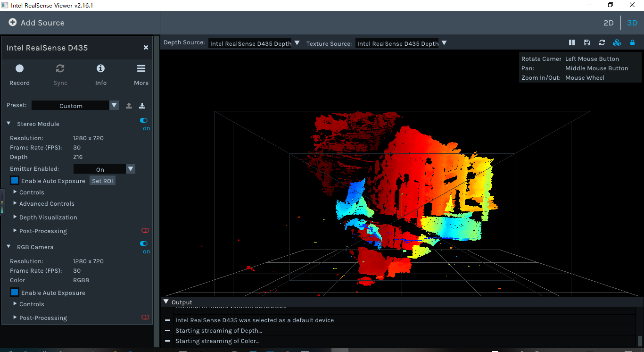
Task: Click the 'Left Mouse Button' hint text
Action: pos(592,59)
